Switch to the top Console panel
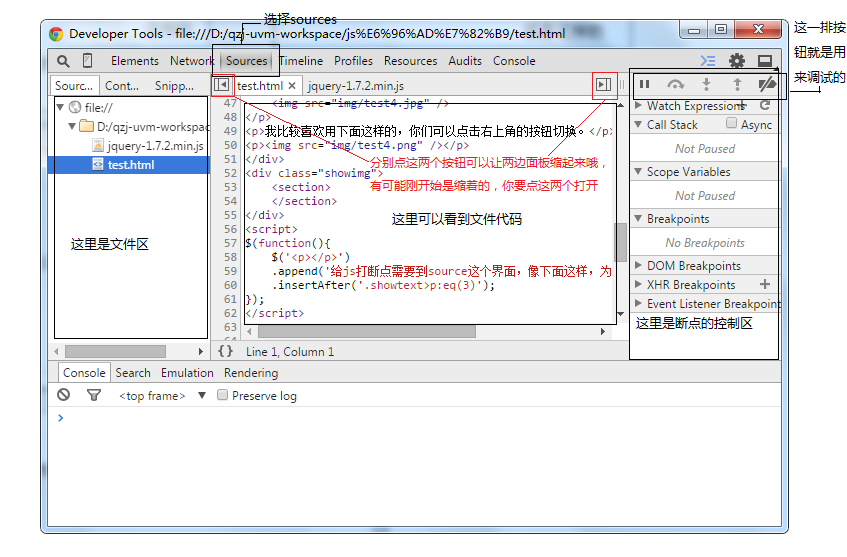 pyautogui.click(x=514, y=61)
